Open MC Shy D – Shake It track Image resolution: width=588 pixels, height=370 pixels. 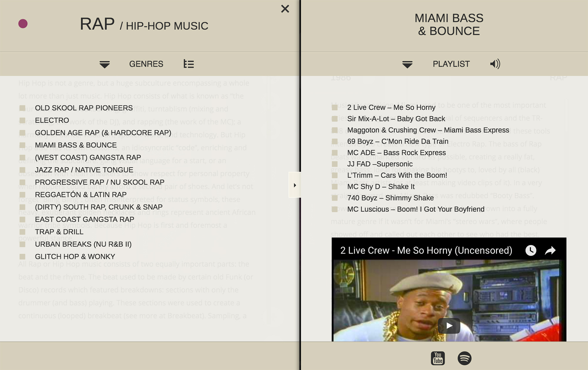(381, 186)
